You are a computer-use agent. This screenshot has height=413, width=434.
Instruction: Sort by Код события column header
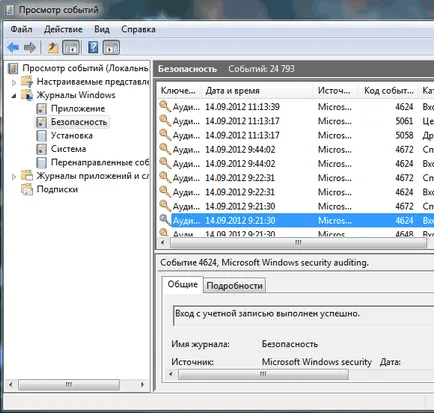point(389,90)
